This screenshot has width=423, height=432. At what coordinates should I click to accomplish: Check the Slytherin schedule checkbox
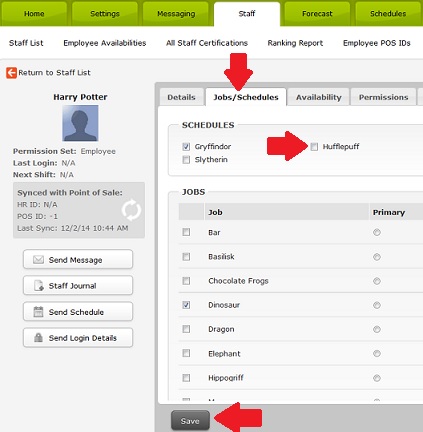(186, 160)
